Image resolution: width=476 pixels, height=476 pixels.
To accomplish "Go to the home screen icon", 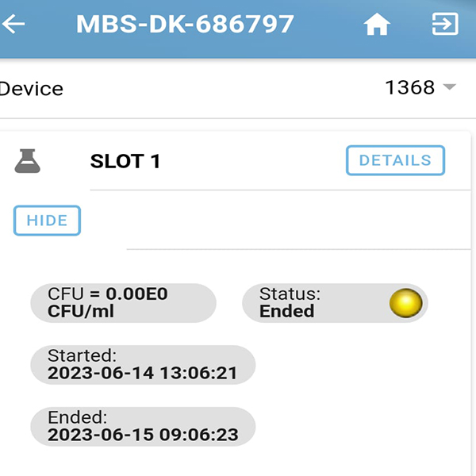I will (x=377, y=25).
